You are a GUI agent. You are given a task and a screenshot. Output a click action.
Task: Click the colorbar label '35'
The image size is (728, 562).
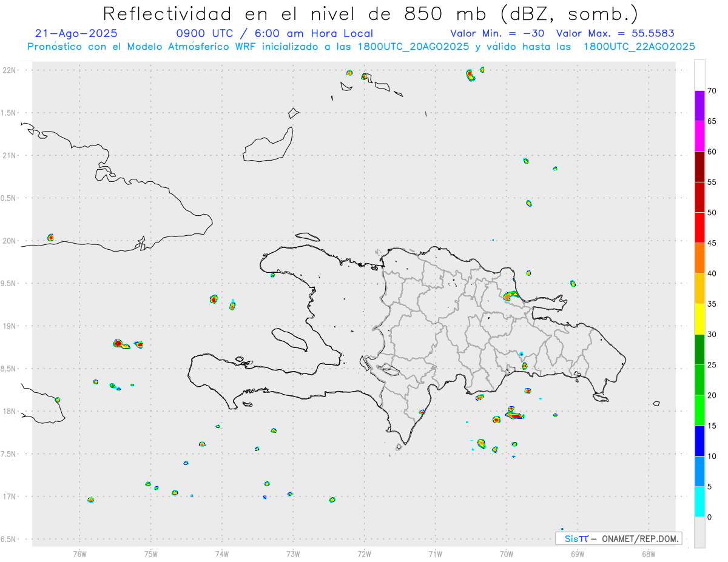coord(712,304)
